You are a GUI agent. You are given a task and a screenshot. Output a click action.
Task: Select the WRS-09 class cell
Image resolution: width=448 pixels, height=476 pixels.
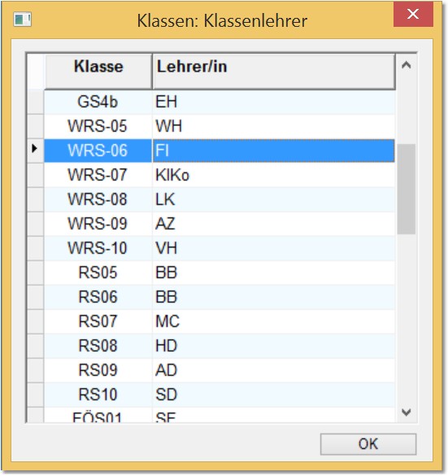click(98, 224)
